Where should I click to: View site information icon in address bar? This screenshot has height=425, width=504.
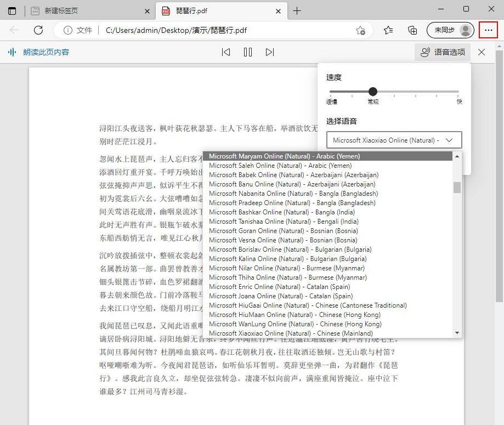tap(68, 30)
